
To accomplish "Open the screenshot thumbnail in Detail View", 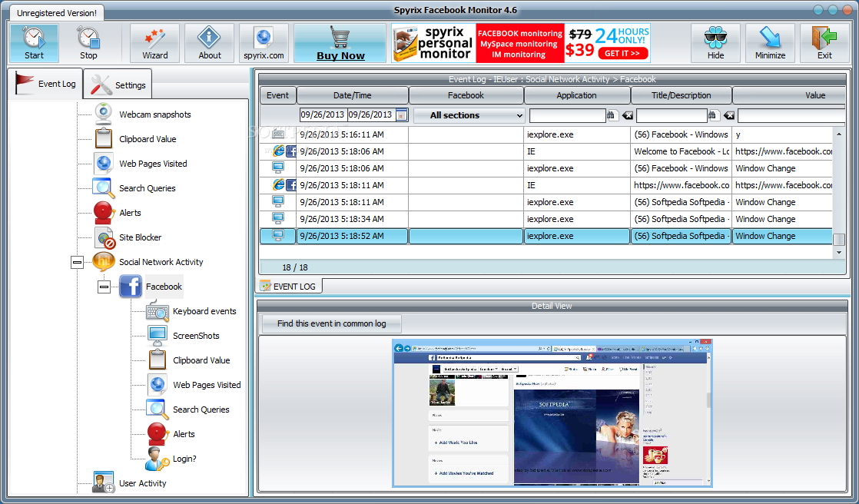I will pyautogui.click(x=552, y=413).
